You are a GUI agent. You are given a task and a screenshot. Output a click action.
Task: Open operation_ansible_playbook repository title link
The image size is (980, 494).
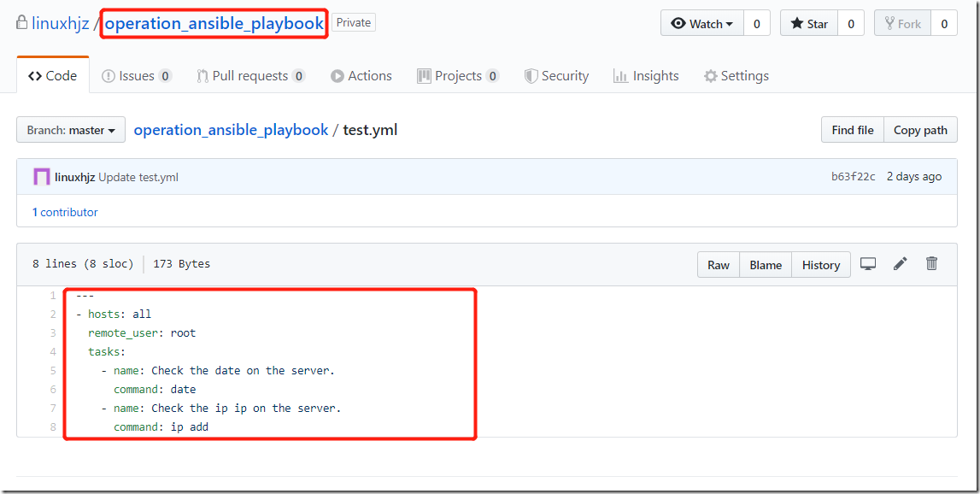[214, 24]
